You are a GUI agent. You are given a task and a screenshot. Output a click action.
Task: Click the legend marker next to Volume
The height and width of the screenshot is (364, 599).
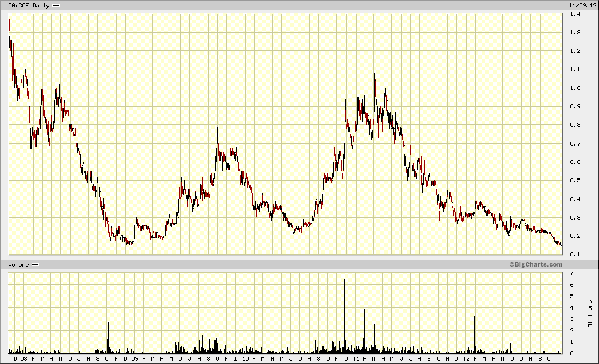pyautogui.click(x=35, y=264)
